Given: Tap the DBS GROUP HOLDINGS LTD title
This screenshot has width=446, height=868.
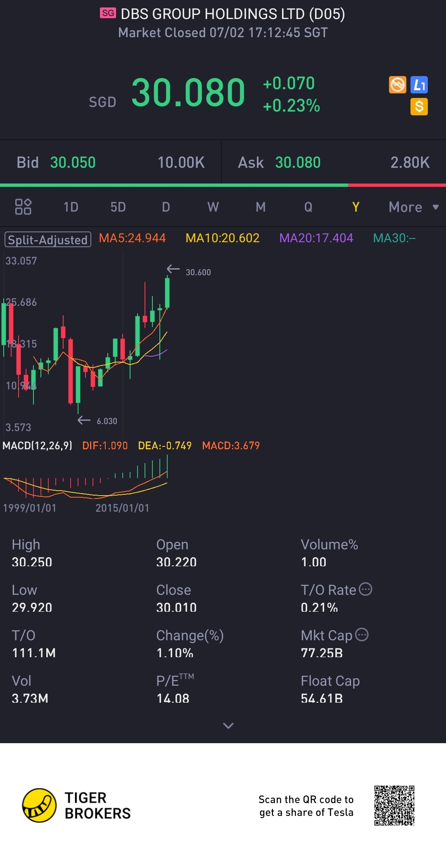Looking at the screenshot, I should 233,14.
